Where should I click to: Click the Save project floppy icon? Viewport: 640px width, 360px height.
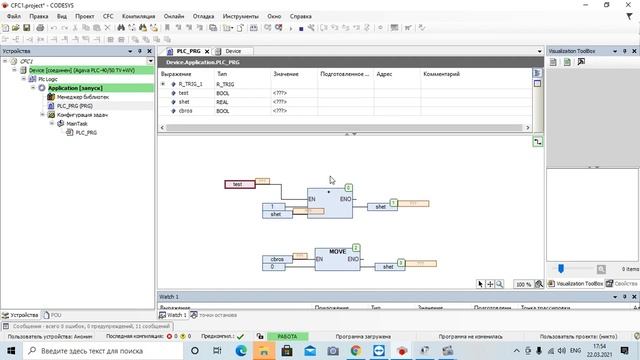[x=27, y=28]
